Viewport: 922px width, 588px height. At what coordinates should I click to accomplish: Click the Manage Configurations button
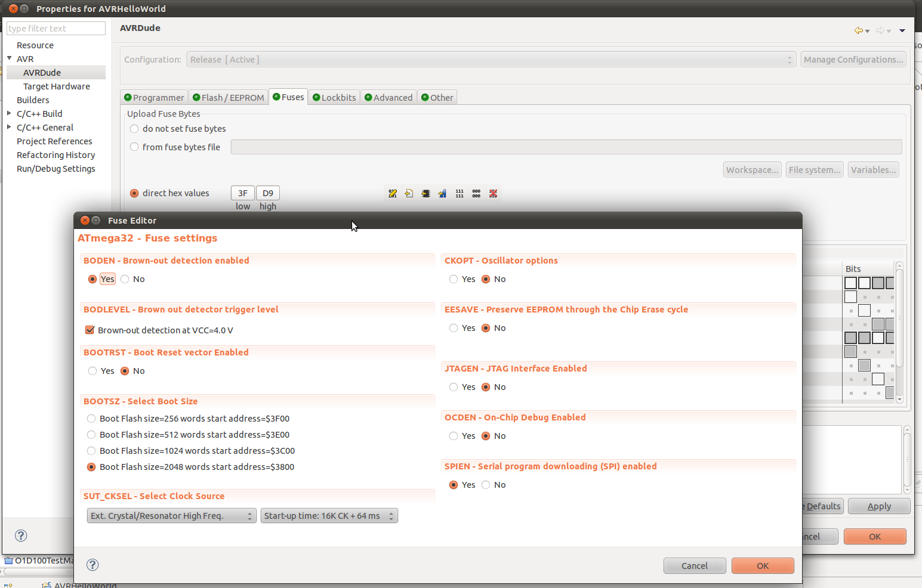pyautogui.click(x=853, y=60)
